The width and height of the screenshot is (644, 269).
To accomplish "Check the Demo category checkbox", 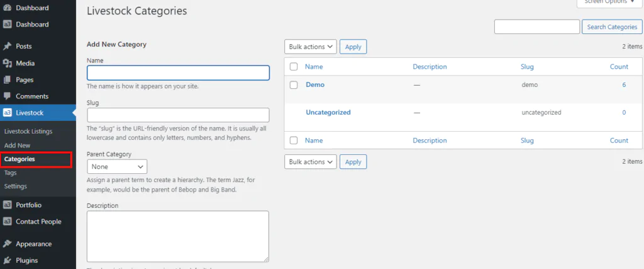I will pyautogui.click(x=294, y=84).
